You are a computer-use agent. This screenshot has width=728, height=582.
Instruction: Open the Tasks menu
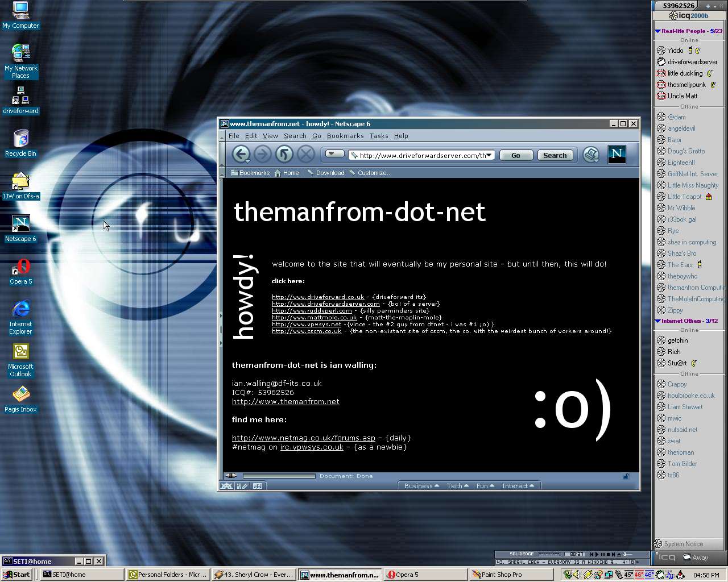378,136
